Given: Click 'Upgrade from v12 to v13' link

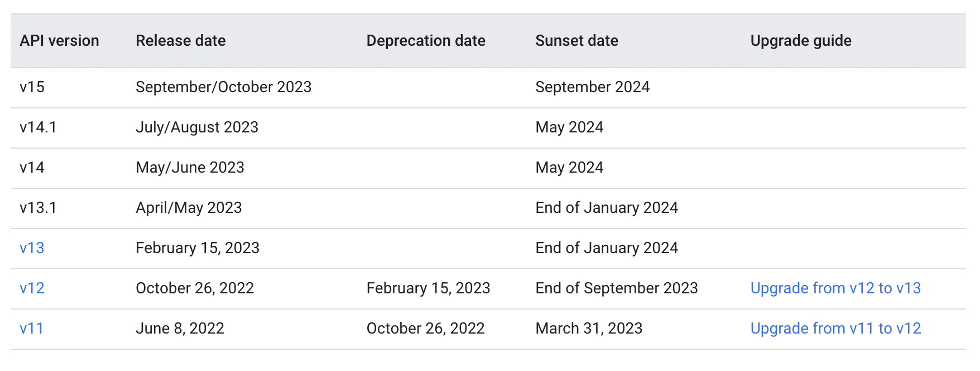Looking at the screenshot, I should click(x=835, y=288).
